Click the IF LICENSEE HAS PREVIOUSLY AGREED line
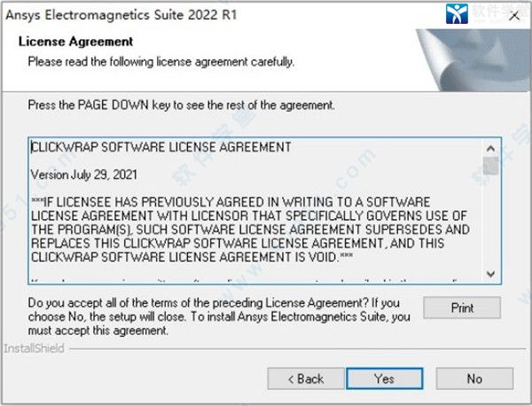This screenshot has height=406, width=532. coord(231,202)
